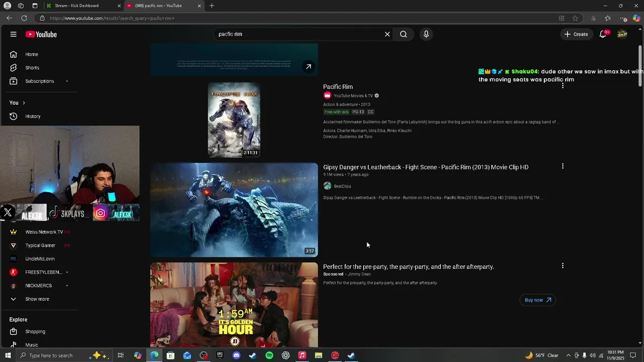The image size is (644, 362).
Task: Click the Pacific Rim movie poster thumbnail
Action: point(234,120)
